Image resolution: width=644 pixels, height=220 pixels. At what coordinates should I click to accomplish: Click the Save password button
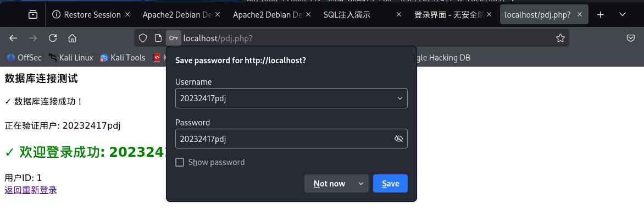tap(390, 184)
